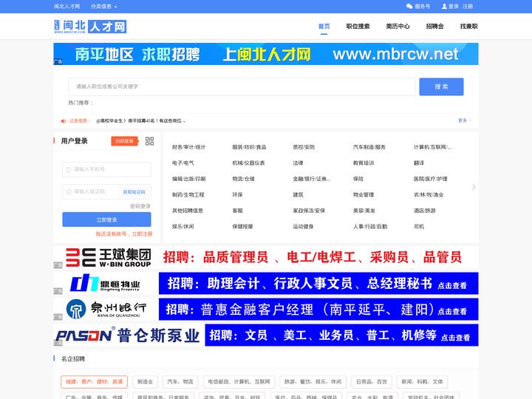The height and width of the screenshot is (399, 532).
Task: Click 我还没有账号，立即注册 link
Action: tap(124, 233)
